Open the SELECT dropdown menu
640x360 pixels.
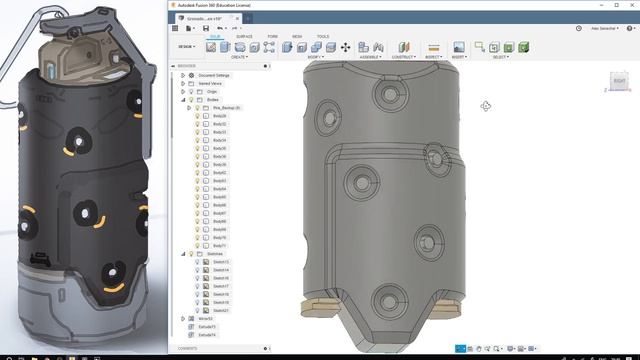click(501, 57)
